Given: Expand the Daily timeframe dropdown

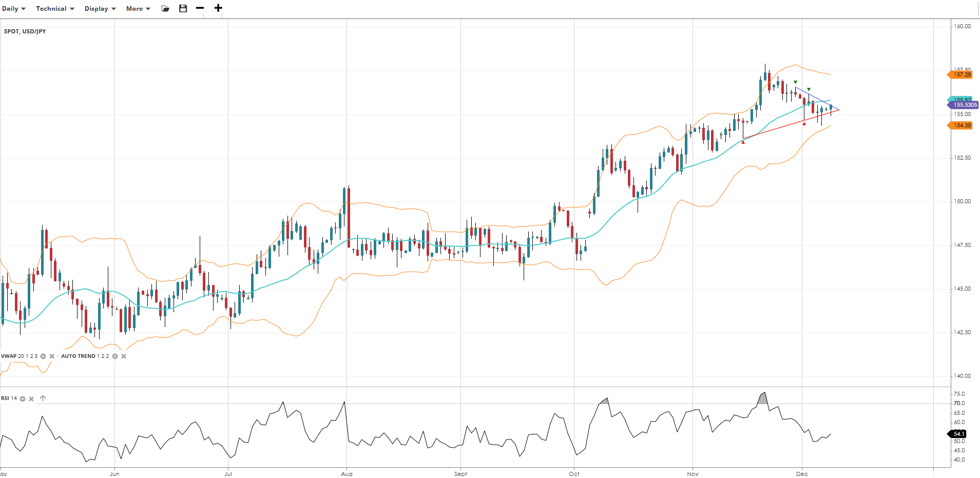Looking at the screenshot, I should [x=13, y=9].
